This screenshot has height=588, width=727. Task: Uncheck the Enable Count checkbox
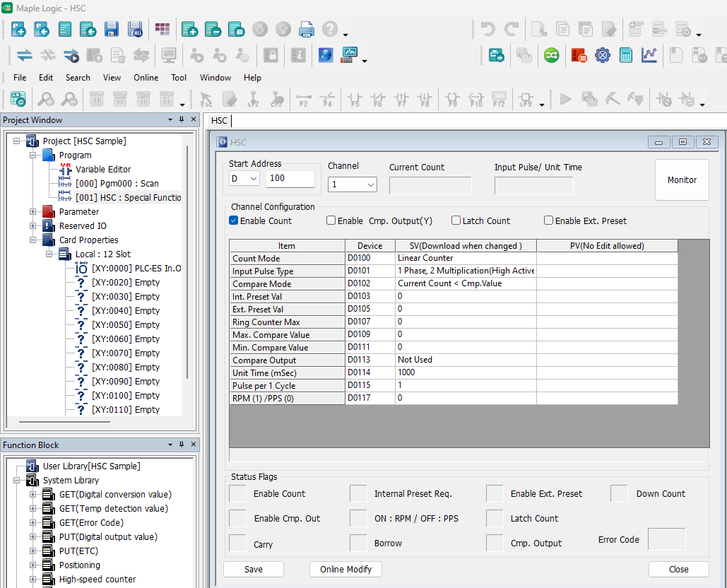[234, 220]
